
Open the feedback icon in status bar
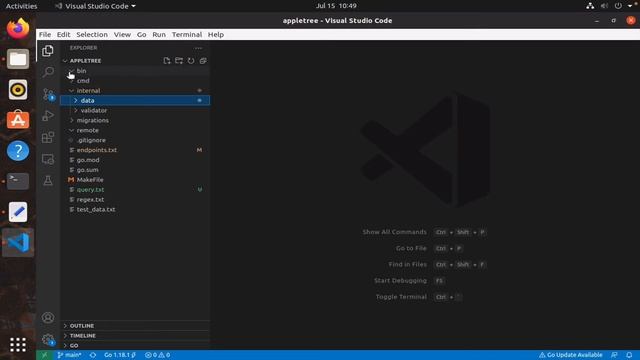tap(614, 355)
